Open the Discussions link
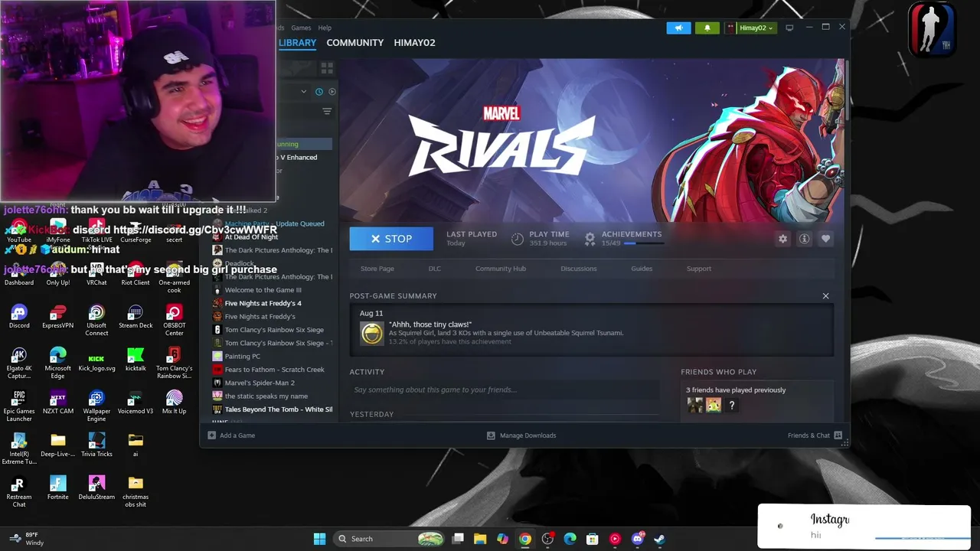 click(579, 269)
